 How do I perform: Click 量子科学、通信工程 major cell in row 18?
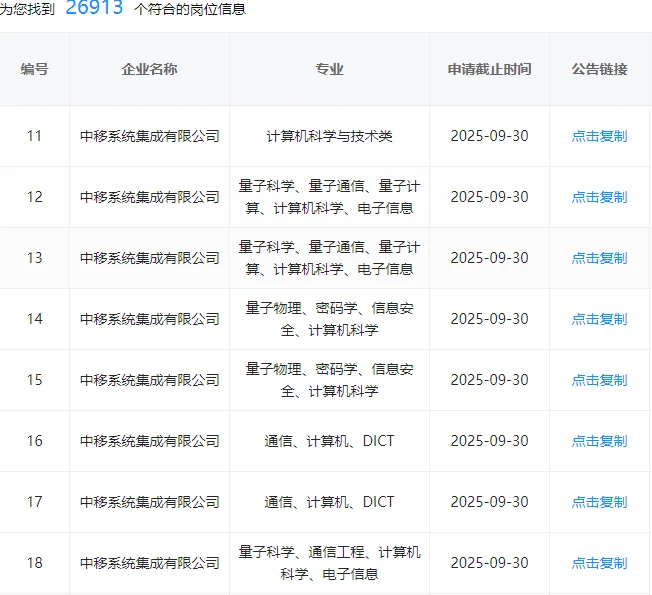point(329,563)
